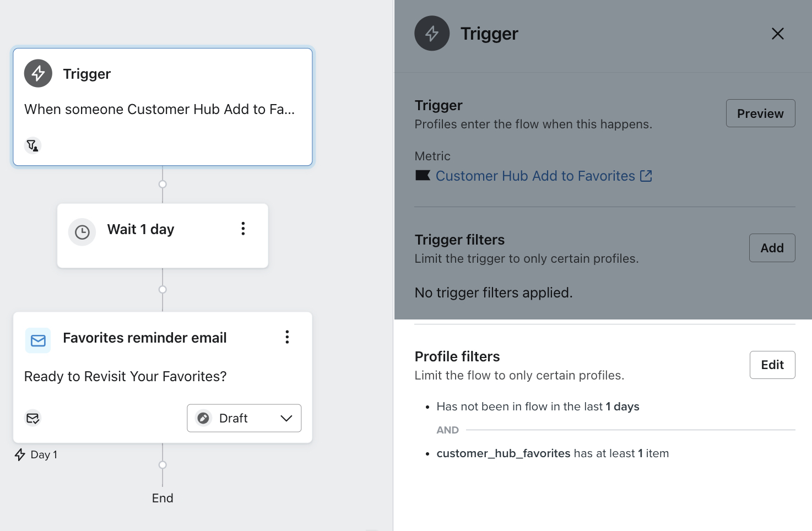Click the profile filter icon on Trigger card

[x=33, y=145]
